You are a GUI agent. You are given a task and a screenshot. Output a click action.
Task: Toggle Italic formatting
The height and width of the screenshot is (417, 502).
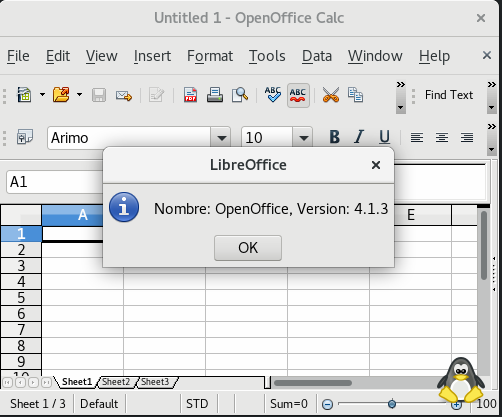coord(359,137)
